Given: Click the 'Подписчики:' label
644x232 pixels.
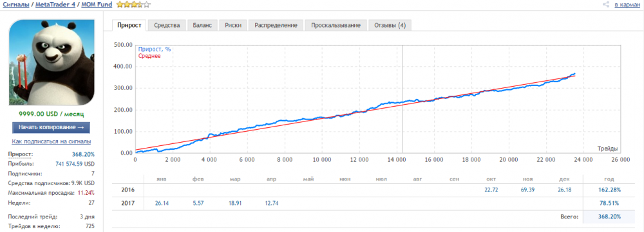Looking at the screenshot, I should pos(24,173).
